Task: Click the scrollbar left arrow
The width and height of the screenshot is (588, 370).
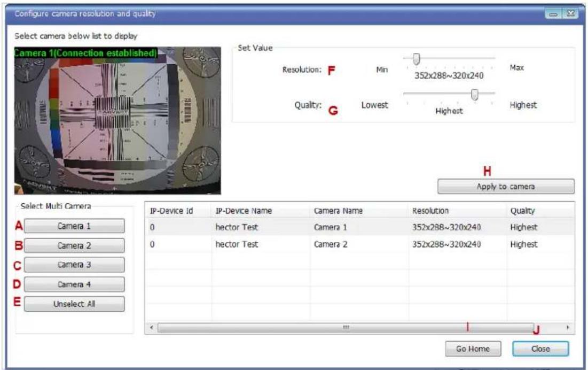Action: coord(151,328)
